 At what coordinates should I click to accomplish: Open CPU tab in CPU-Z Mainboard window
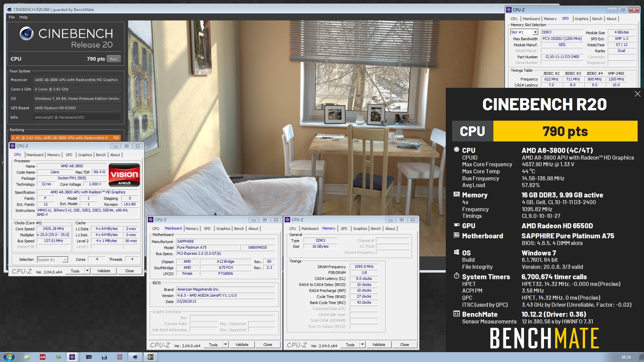coord(156,229)
